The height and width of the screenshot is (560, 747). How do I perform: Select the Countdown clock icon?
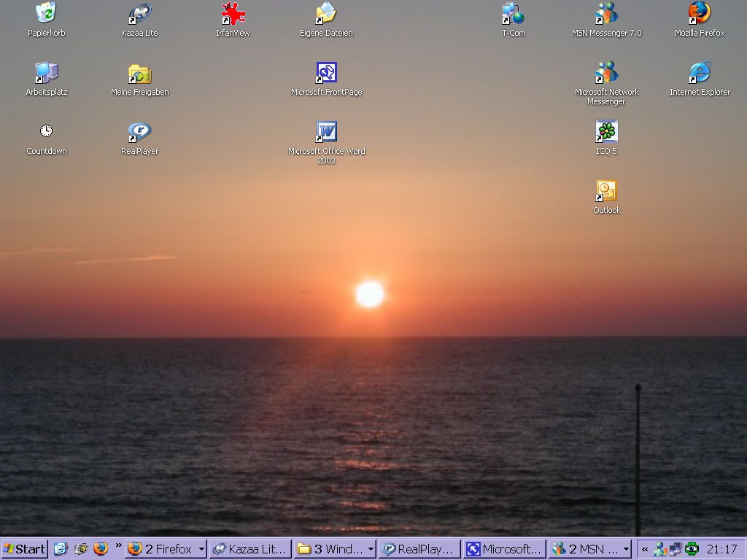coord(46,131)
